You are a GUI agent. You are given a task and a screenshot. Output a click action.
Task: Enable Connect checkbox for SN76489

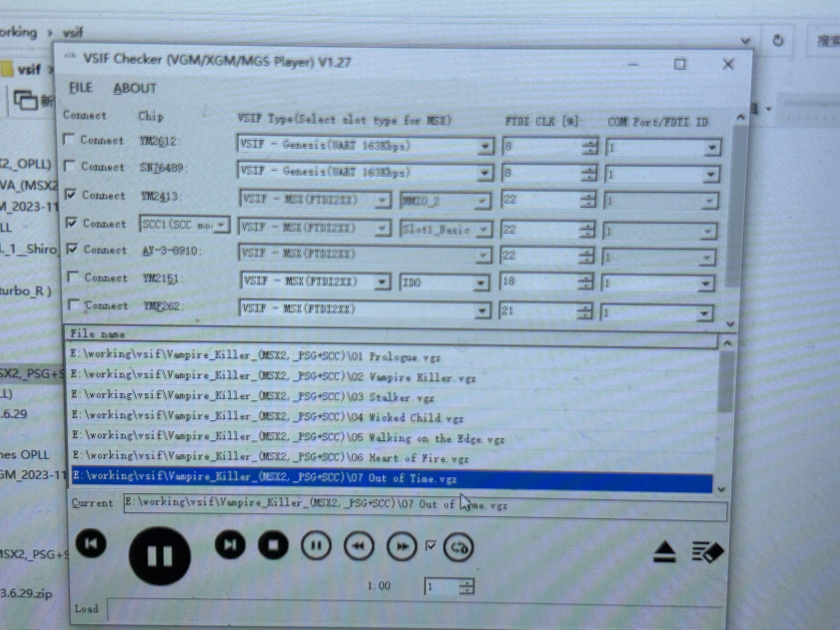coord(69,166)
